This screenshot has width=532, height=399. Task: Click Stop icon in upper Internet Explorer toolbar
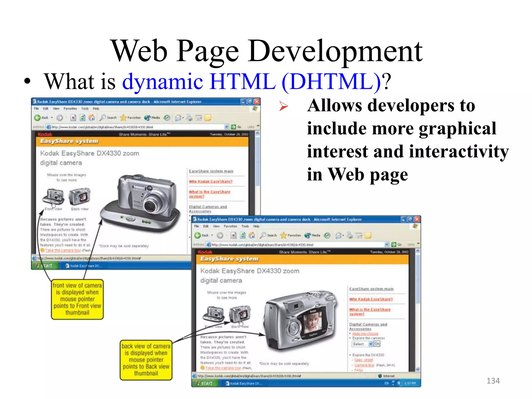pos(73,118)
